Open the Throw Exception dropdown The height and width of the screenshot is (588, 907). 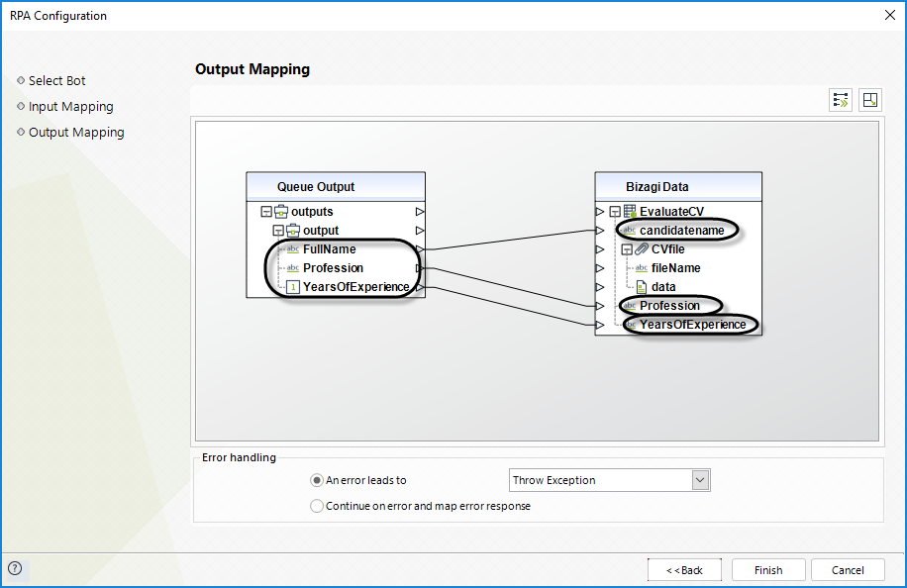tap(700, 480)
